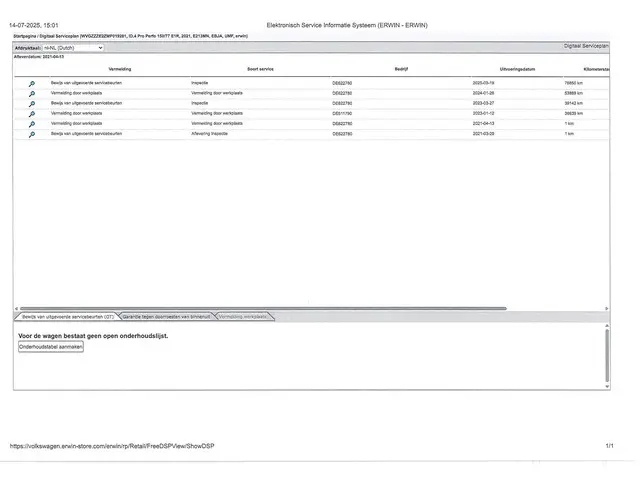
Task: Click Bewijs van uitgevoerde servicebeurten in 2021-03-29 row
Action: (86, 133)
